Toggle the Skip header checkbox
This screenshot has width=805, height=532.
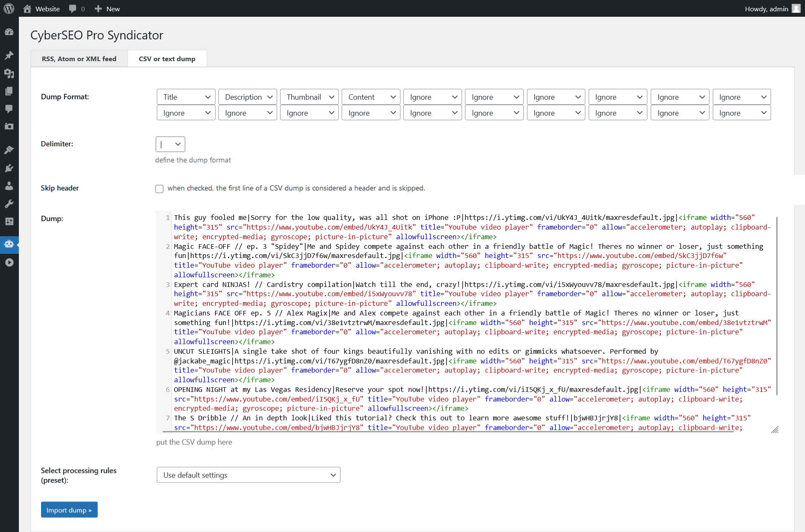coord(160,188)
